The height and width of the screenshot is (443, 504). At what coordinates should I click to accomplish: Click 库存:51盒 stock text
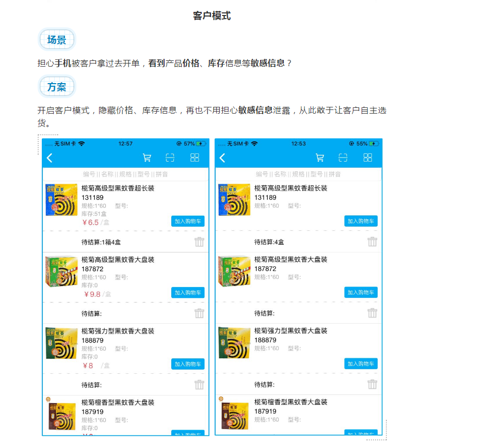click(x=94, y=214)
